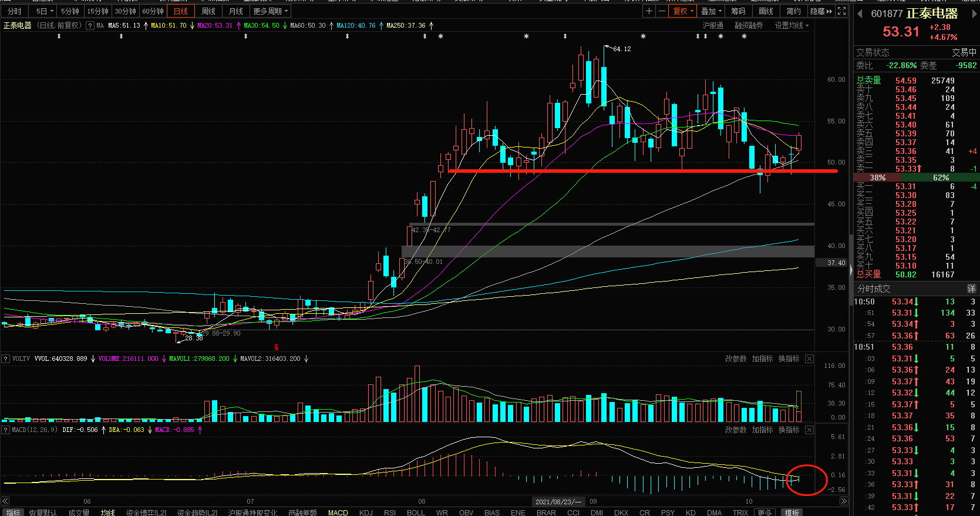The height and width of the screenshot is (516, 980).
Task: Select KDJ indicator
Action: coord(366,512)
